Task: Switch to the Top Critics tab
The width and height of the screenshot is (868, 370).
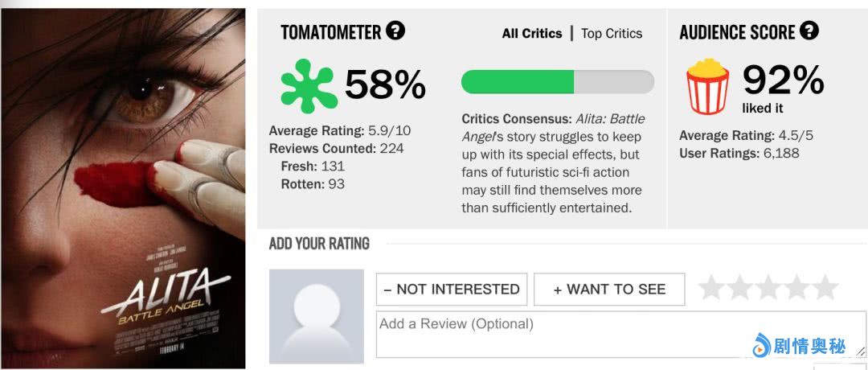Action: pos(612,34)
